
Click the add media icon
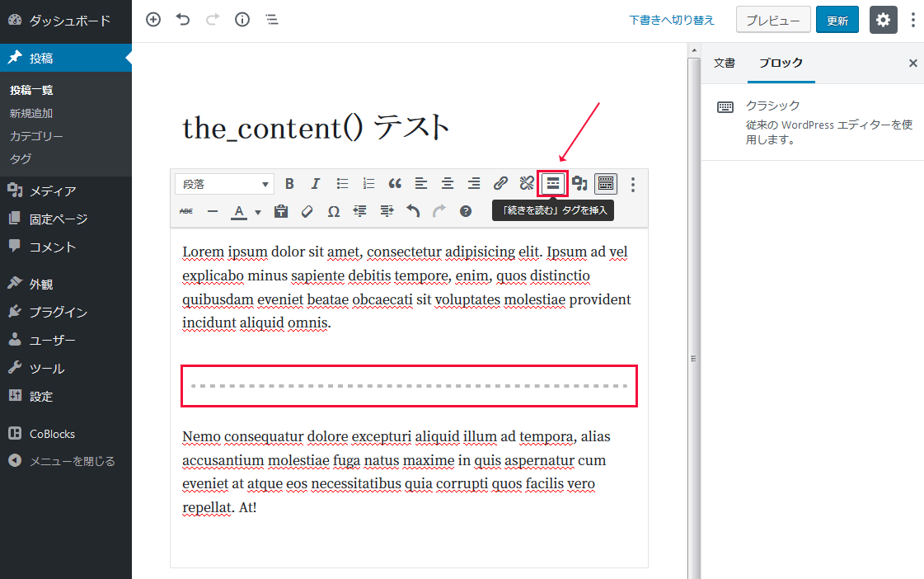(x=579, y=184)
